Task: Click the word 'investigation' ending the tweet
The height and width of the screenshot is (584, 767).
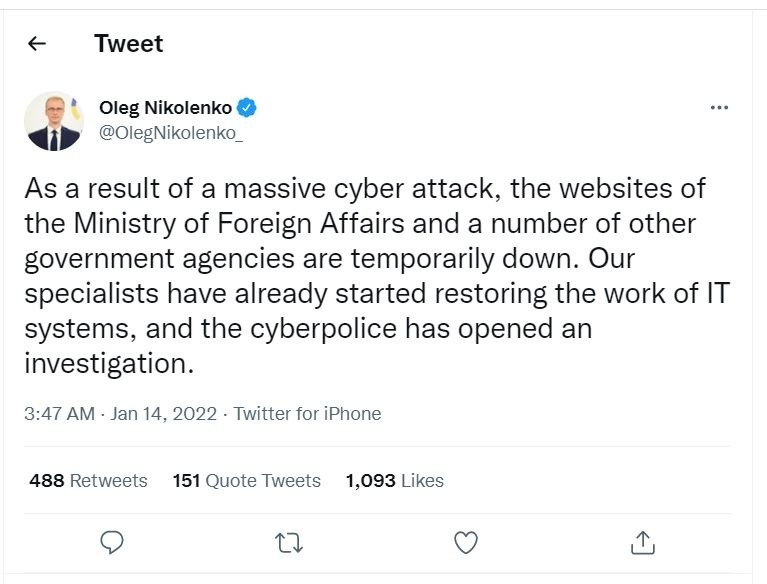Action: (106, 363)
